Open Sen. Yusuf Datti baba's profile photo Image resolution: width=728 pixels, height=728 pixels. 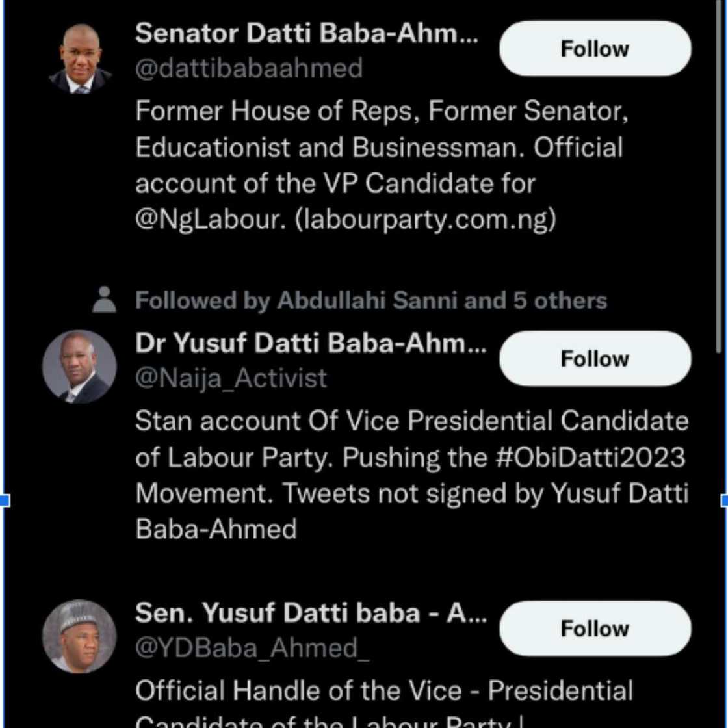click(81, 634)
